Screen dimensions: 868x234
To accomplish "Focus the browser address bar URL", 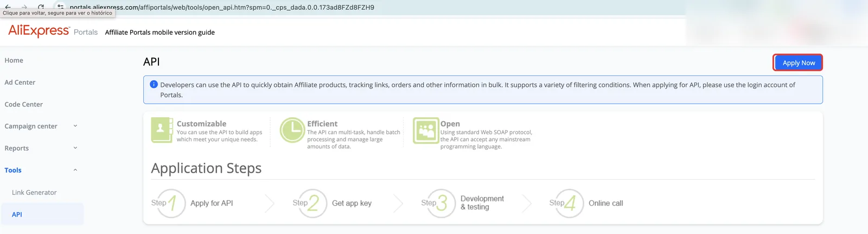I will [x=222, y=8].
